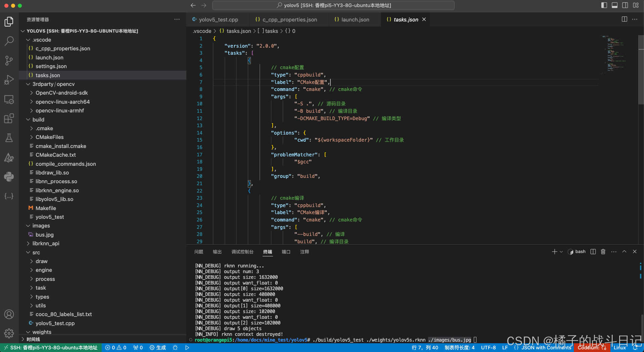The image size is (644, 352).
Task: Click the CMake debug bug icon in status bar
Action: tap(175, 348)
